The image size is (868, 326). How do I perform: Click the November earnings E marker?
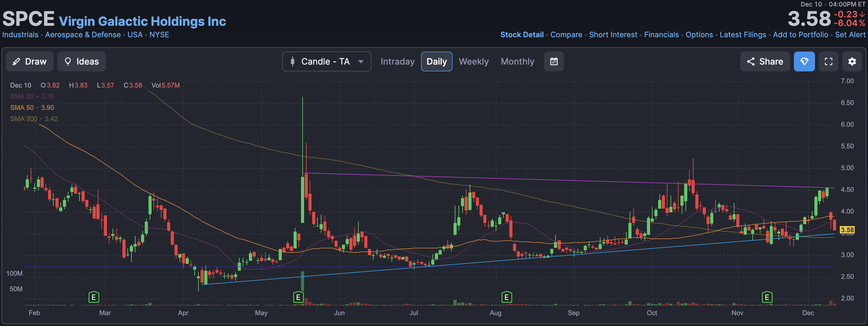coord(767,297)
